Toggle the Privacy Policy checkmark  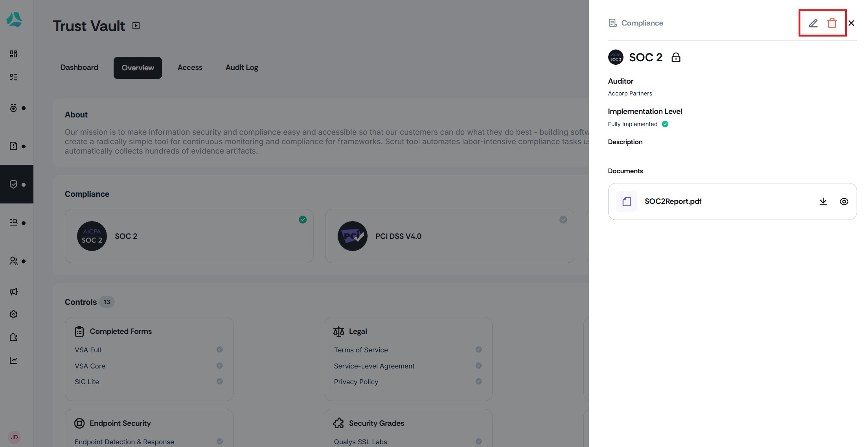tap(479, 381)
